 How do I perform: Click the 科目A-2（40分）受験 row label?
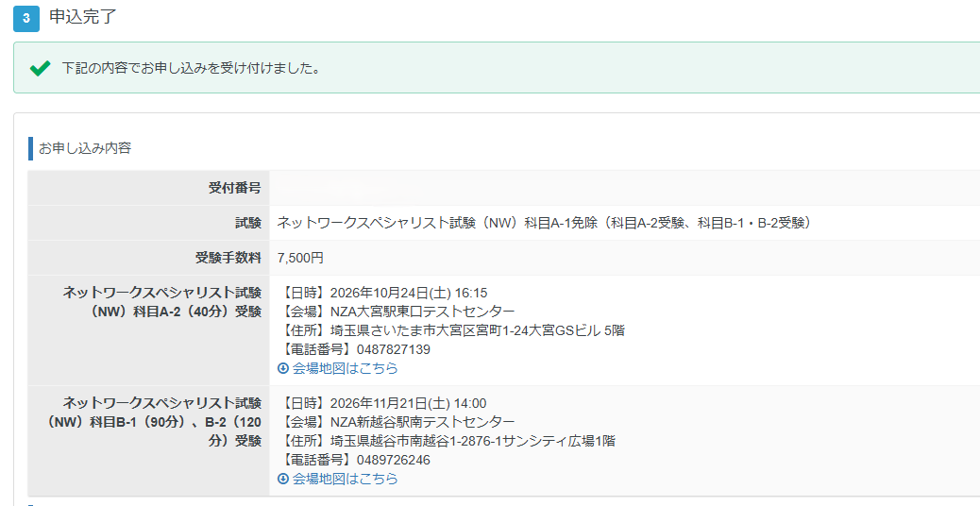click(x=161, y=302)
